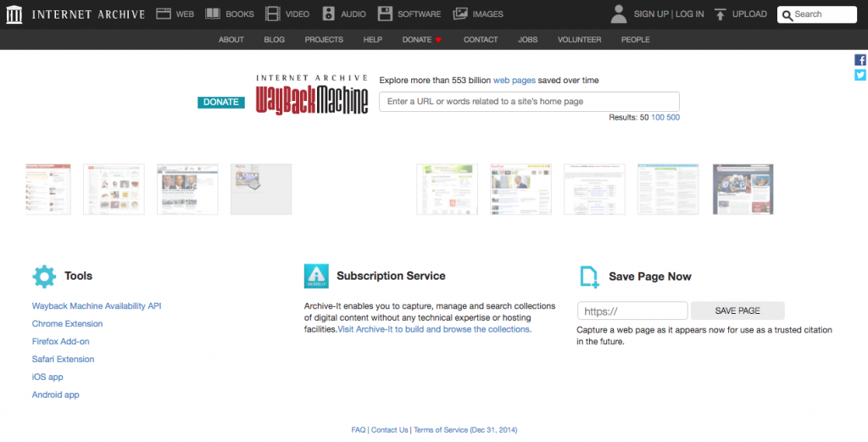Set results count to 100
This screenshot has width=868, height=442.
coord(657,117)
